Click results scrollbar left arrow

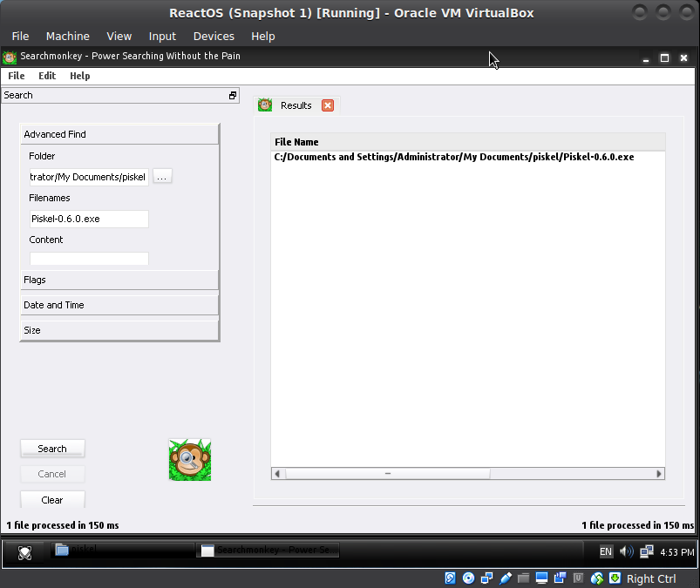click(278, 474)
